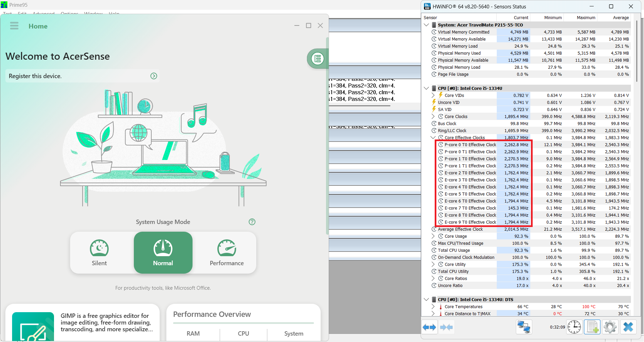Click the Core Temperatures thermometer icon
Screen dimensions: 644x342
tap(441, 306)
